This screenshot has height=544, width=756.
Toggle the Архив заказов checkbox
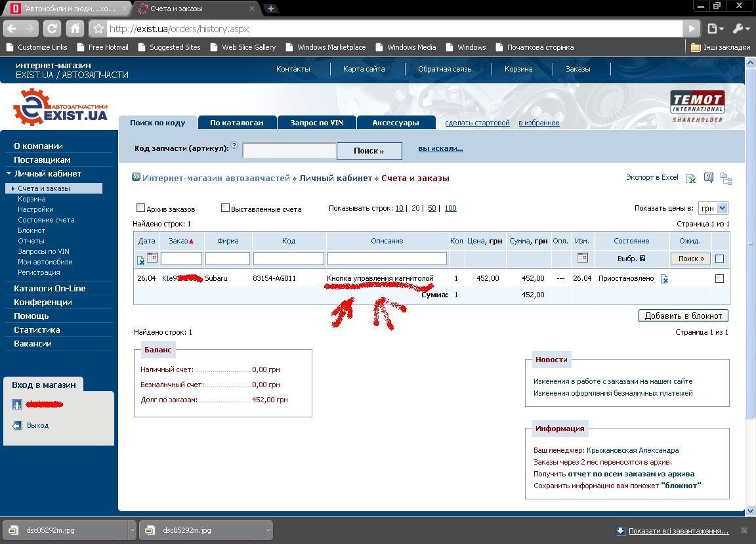click(141, 208)
